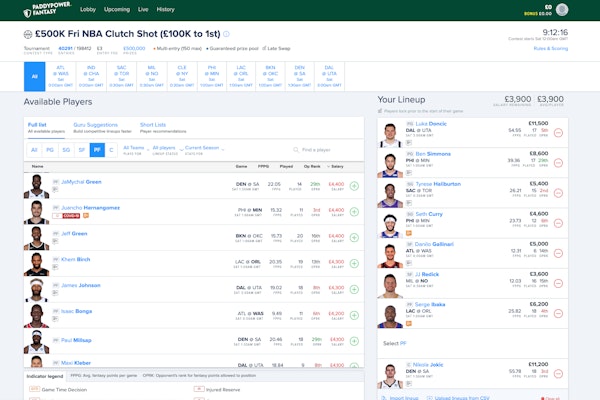Image resolution: width=600 pixels, height=400 pixels.
Task: Open the Paddy Power Fantasy logo
Action: click(x=47, y=10)
